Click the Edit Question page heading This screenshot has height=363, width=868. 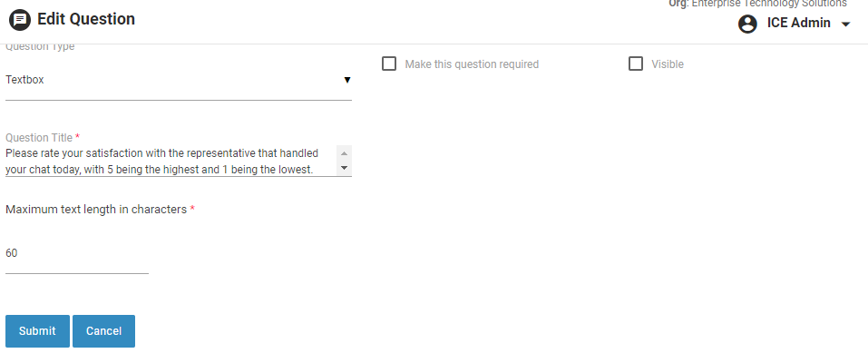tap(86, 19)
